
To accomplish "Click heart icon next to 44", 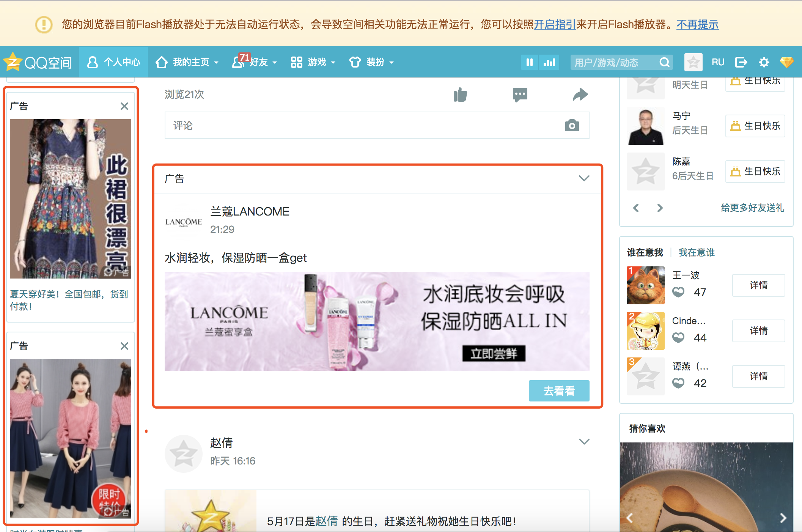I will (x=678, y=338).
